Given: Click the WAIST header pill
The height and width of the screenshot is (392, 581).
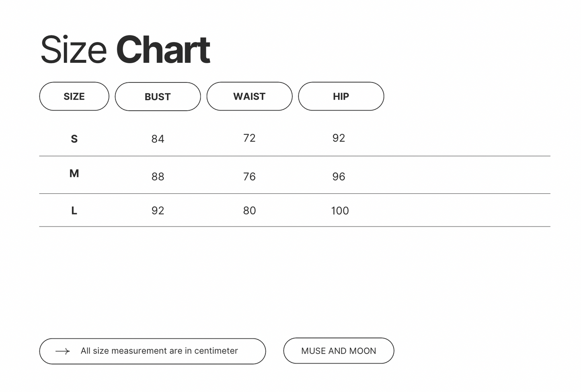Looking at the screenshot, I should (x=249, y=96).
